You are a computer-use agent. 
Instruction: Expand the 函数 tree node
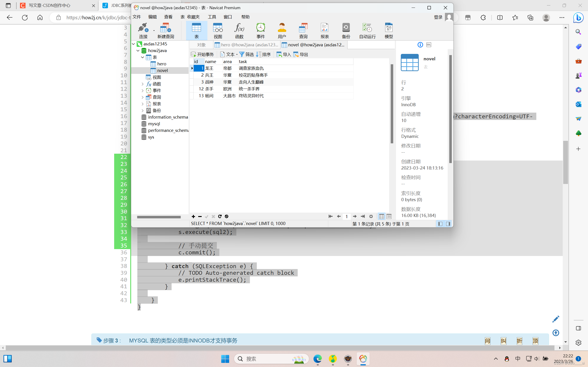pos(143,84)
